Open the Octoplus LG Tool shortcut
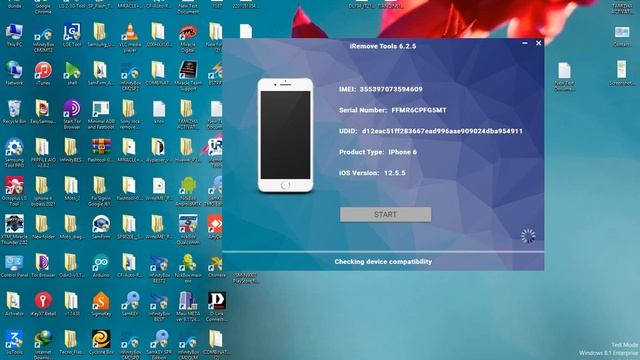The height and width of the screenshot is (360, 640). 14,191
